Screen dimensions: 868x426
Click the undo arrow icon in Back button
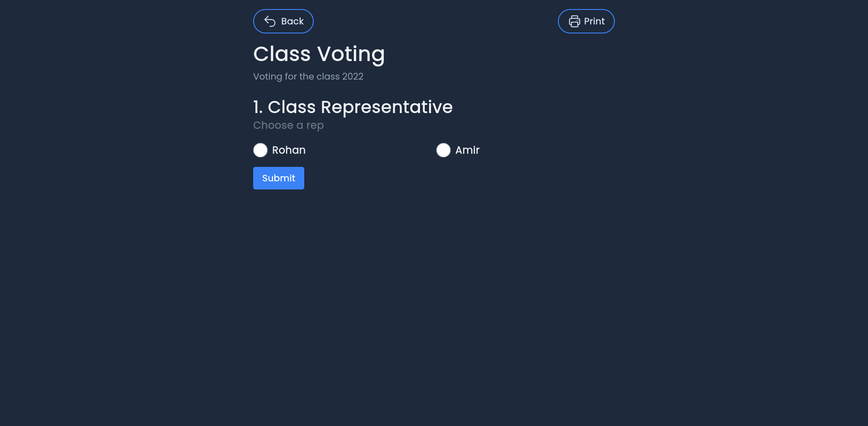(x=269, y=21)
